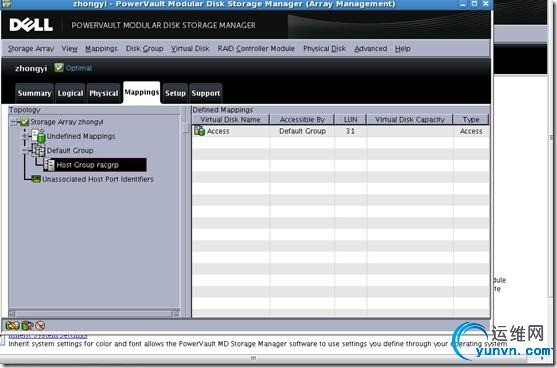The width and height of the screenshot is (557, 368).
Task: Open the Advanced menu
Action: pos(371,49)
